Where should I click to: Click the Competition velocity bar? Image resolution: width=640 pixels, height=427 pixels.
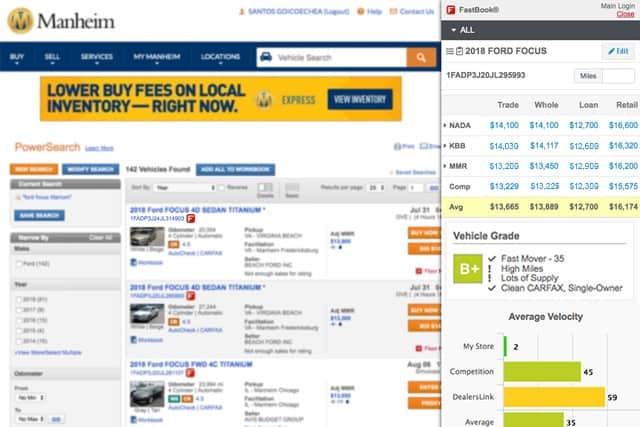coord(542,371)
